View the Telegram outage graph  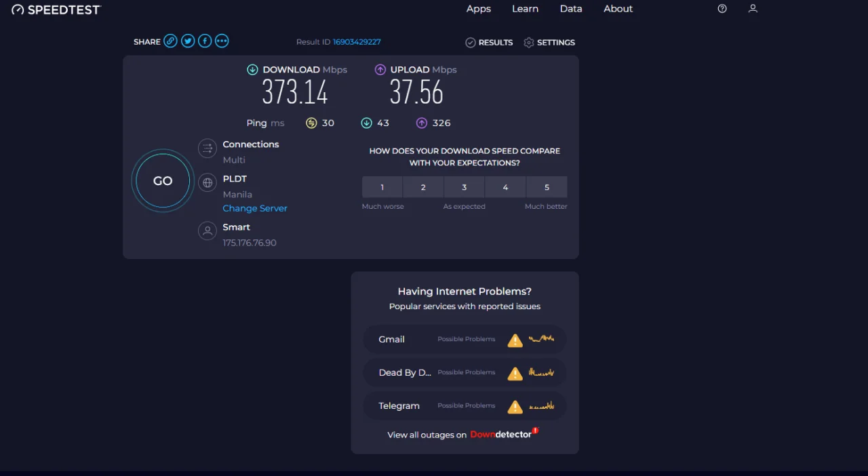[x=542, y=405]
